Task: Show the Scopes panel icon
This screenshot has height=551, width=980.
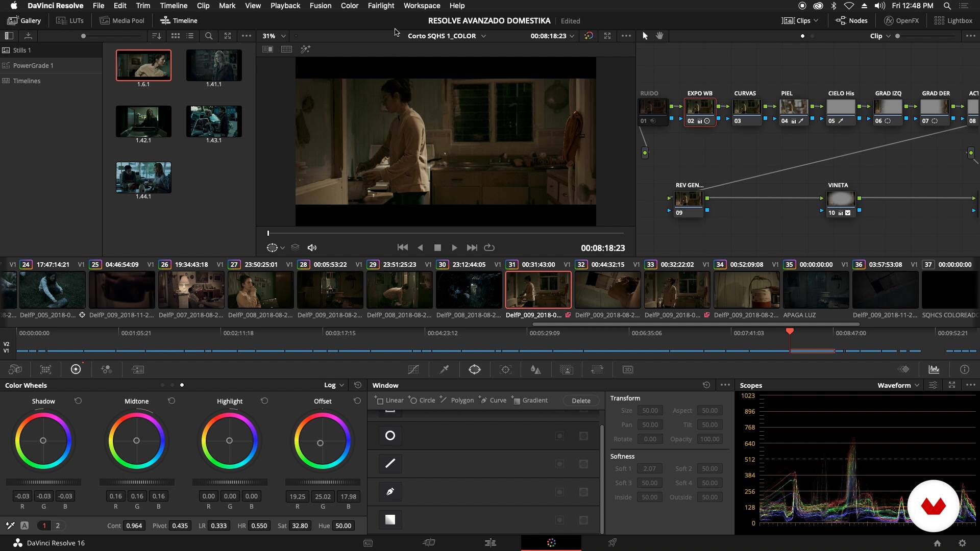Action: 934,369
